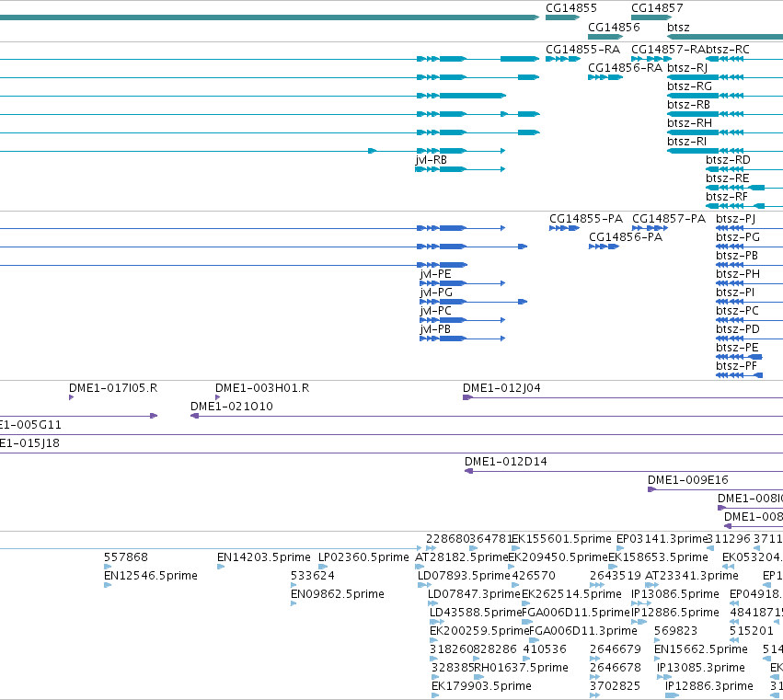Click the btsz-RC transcript label
Screen dimensions: 783x700
[x=728, y=50]
